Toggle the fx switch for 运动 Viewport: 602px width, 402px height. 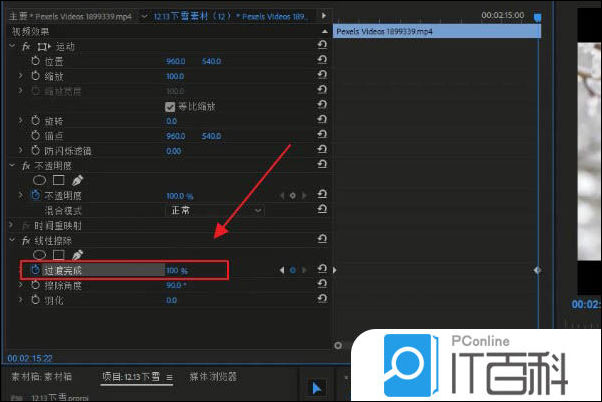[26, 47]
